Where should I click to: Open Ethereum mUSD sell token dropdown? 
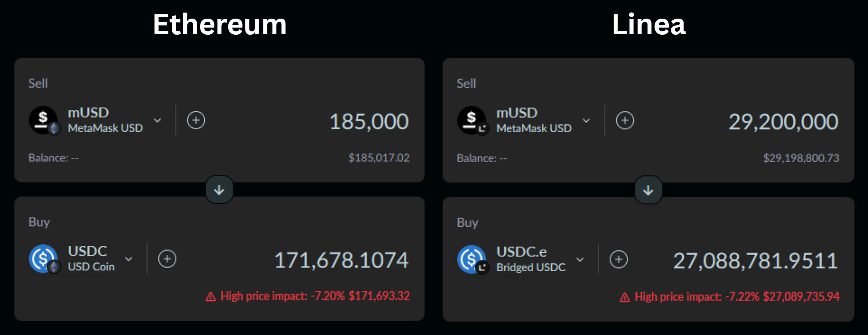(158, 120)
